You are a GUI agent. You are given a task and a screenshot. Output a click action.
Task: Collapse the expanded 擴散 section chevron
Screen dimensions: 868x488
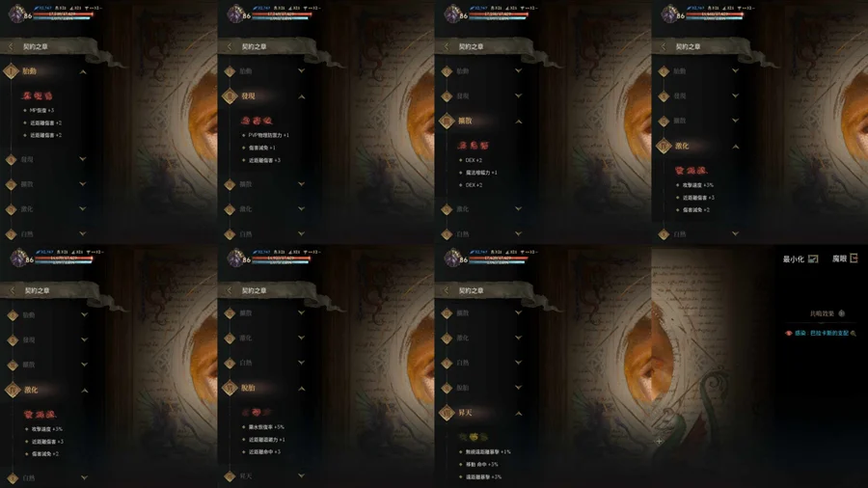pos(519,122)
